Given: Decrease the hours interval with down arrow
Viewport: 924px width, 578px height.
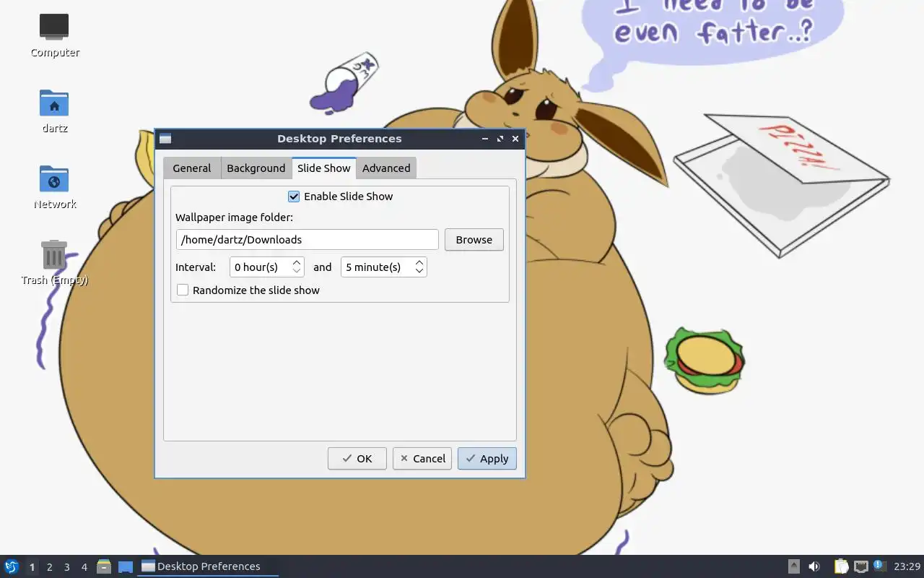Looking at the screenshot, I should tap(296, 272).
